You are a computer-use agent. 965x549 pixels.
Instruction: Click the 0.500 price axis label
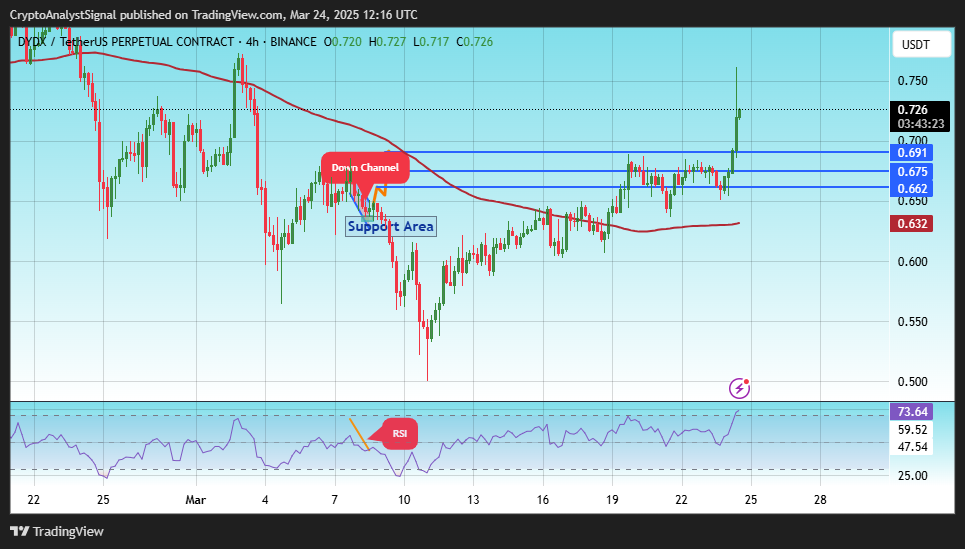[x=912, y=382]
